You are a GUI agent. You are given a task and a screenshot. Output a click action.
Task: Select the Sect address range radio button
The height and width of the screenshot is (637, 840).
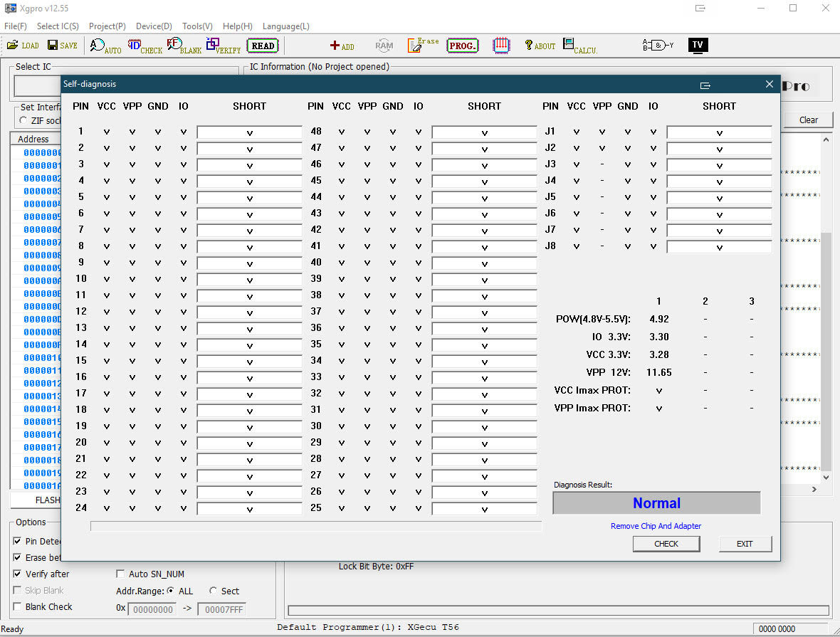214,591
